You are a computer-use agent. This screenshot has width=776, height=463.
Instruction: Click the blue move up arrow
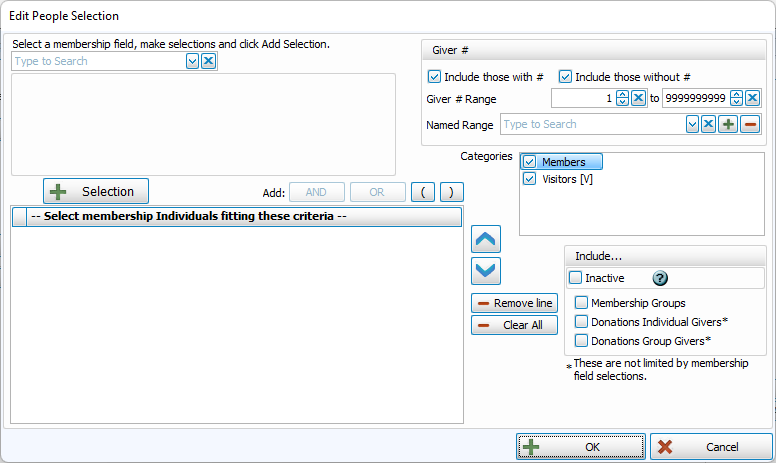(486, 239)
